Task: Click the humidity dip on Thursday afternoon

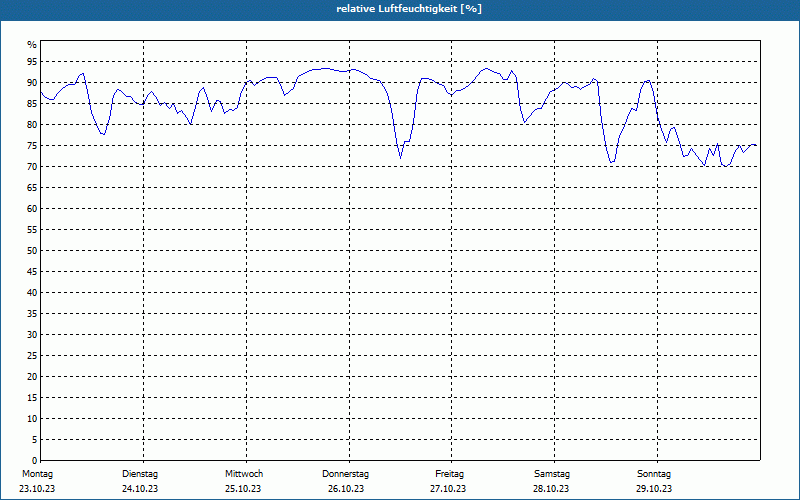Action: click(x=401, y=158)
